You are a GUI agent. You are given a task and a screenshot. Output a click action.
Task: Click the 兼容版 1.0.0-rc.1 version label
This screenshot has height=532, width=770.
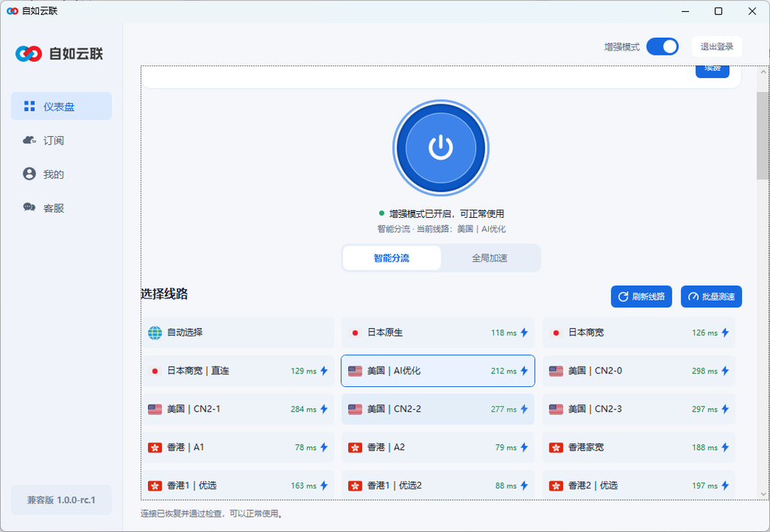click(62, 500)
